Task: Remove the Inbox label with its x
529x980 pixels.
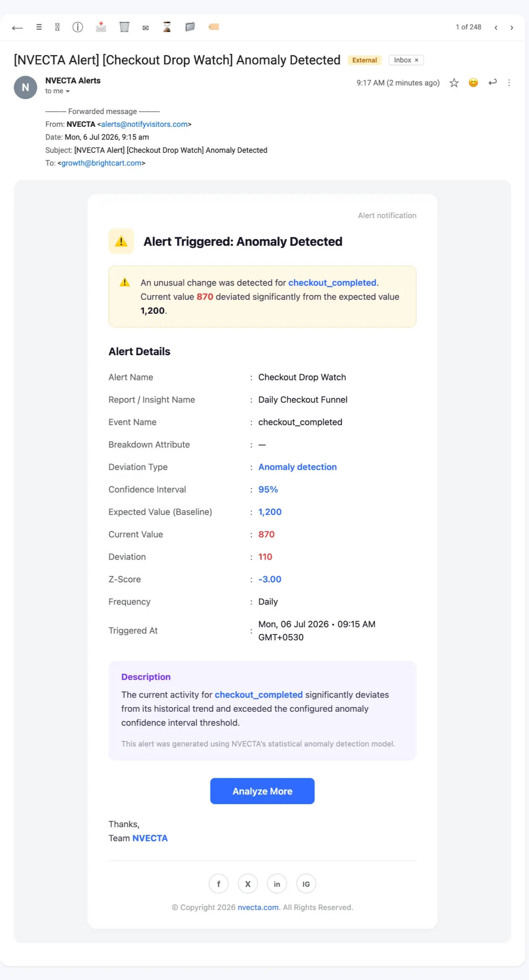Action: [x=416, y=60]
